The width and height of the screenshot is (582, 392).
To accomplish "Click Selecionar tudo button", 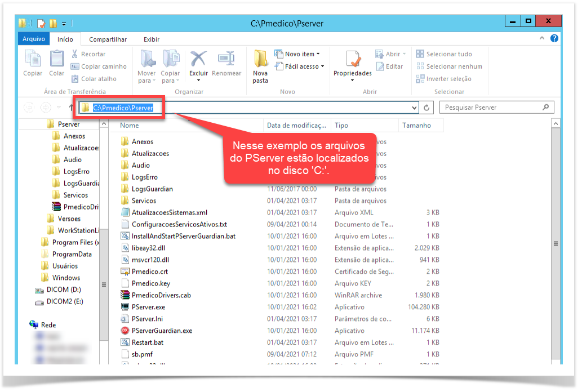I will pos(444,54).
